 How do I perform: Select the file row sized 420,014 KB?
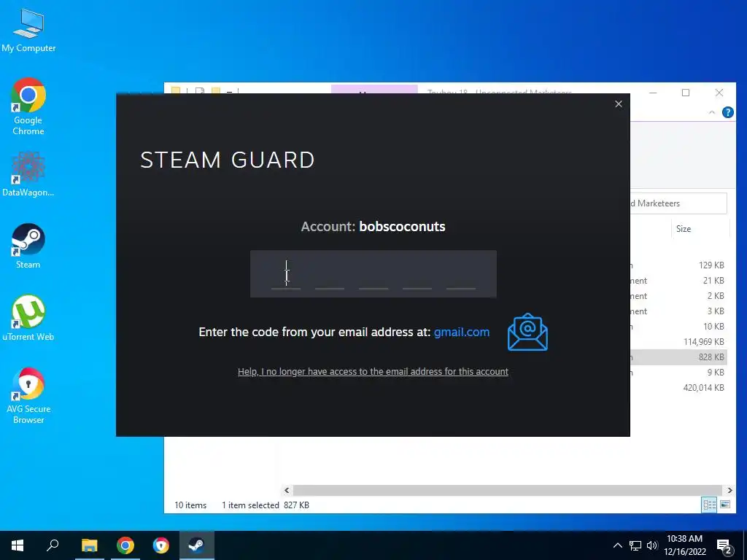680,388
